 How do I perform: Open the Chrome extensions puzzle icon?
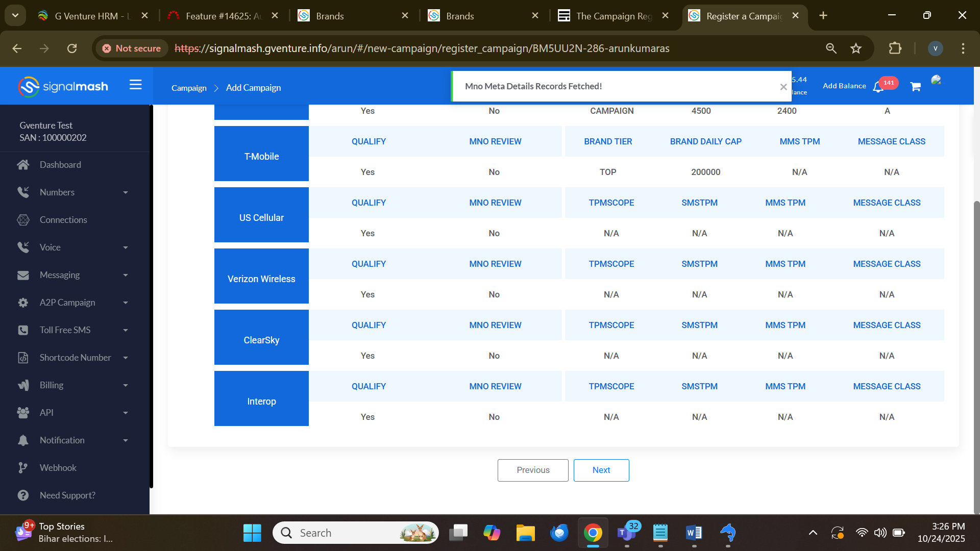(x=895, y=48)
